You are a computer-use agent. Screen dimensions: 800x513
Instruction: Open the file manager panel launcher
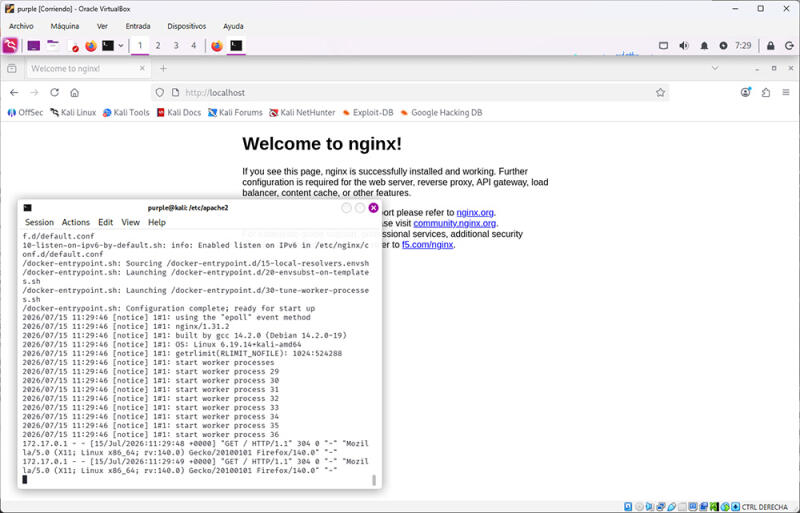click(x=53, y=45)
